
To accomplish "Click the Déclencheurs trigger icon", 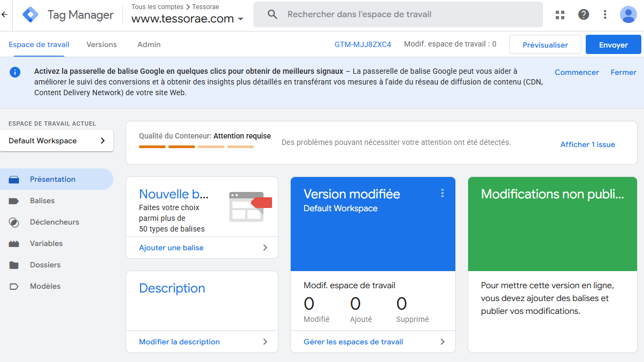I will pyautogui.click(x=14, y=222).
